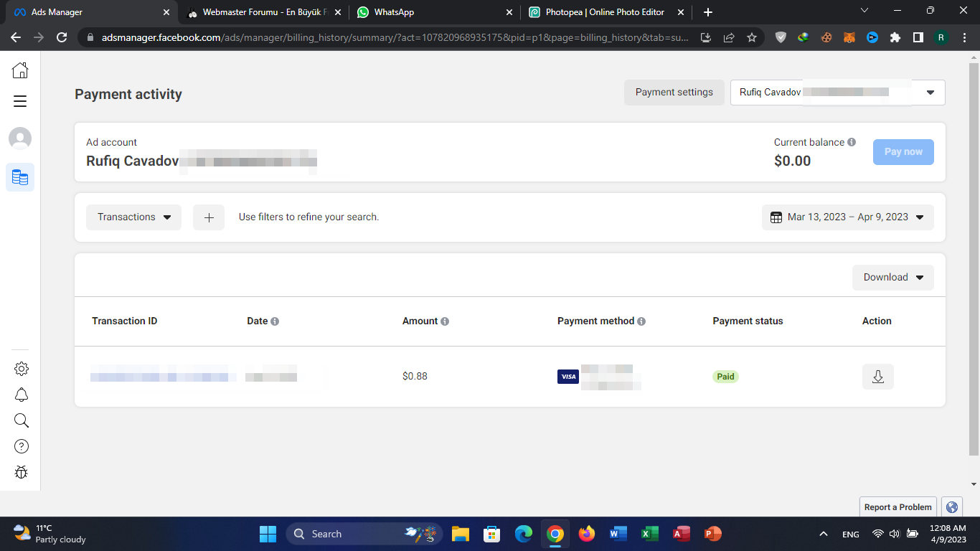Open the Help question-mark icon
980x551 pixels.
coord(22,446)
